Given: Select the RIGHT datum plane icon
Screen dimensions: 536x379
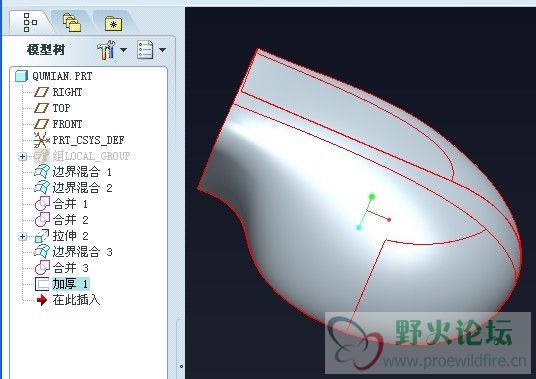Looking at the screenshot, I should pyautogui.click(x=42, y=92).
